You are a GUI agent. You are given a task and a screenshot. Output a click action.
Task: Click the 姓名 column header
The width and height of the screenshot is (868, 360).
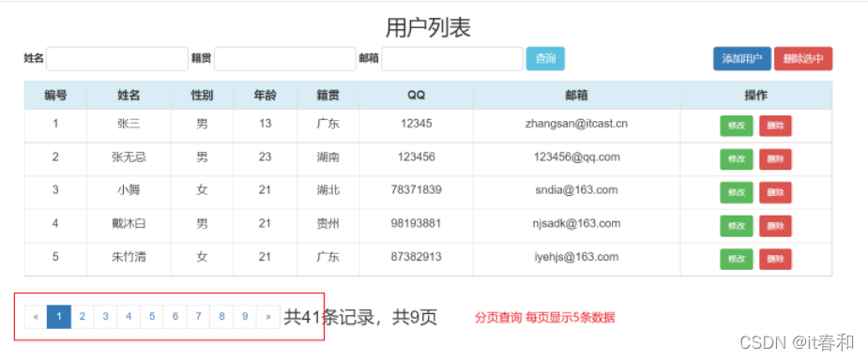[x=129, y=95]
